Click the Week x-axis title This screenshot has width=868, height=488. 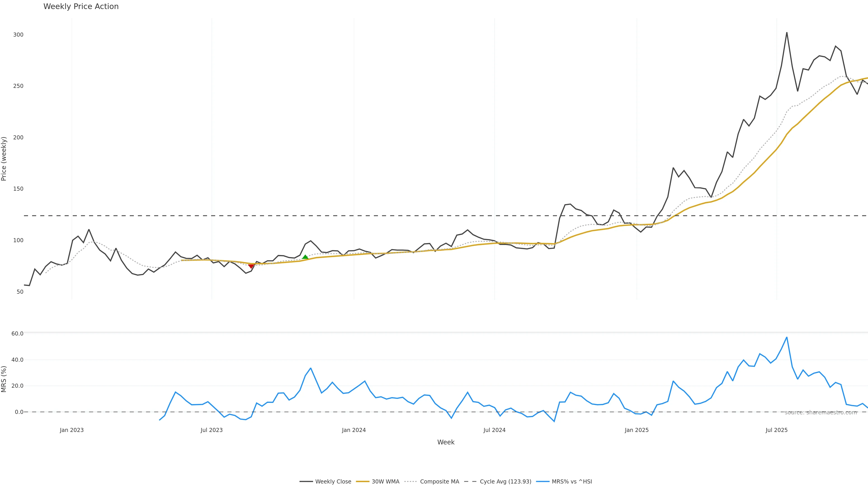coord(446,442)
